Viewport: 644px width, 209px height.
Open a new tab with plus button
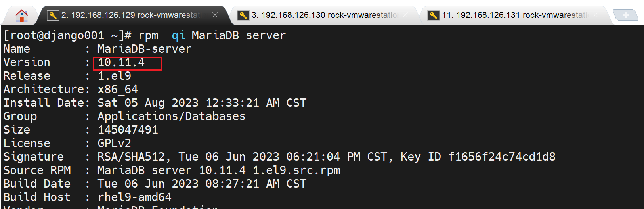click(625, 15)
